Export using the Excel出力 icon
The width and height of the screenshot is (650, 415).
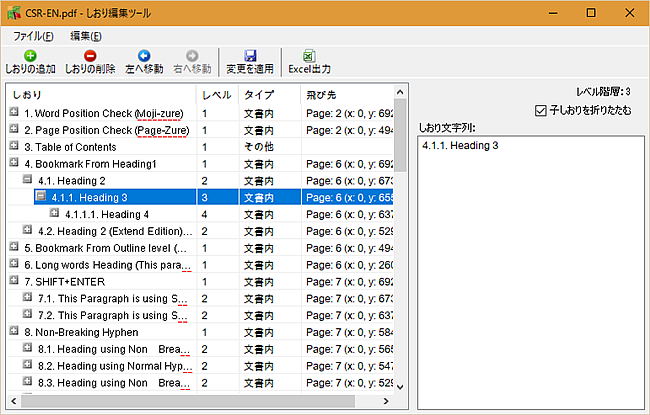309,56
